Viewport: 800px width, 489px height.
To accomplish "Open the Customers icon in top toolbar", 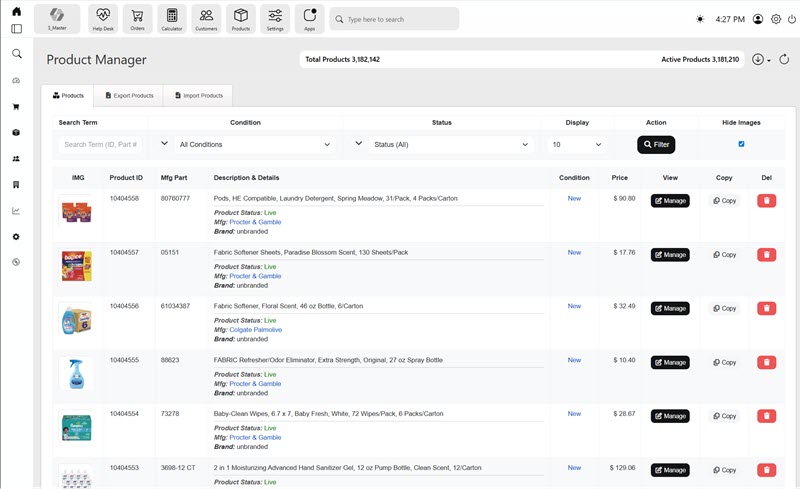I will 206,18.
